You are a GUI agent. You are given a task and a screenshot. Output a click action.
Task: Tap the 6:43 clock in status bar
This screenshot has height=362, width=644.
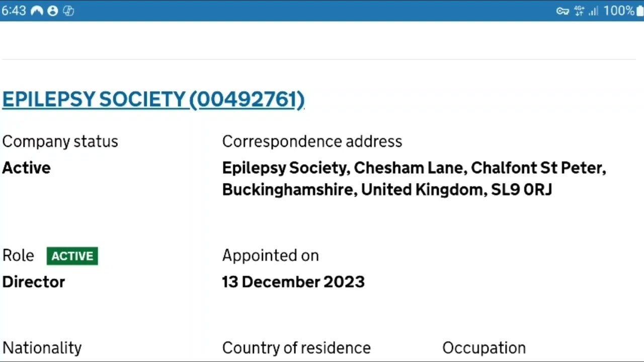click(14, 11)
